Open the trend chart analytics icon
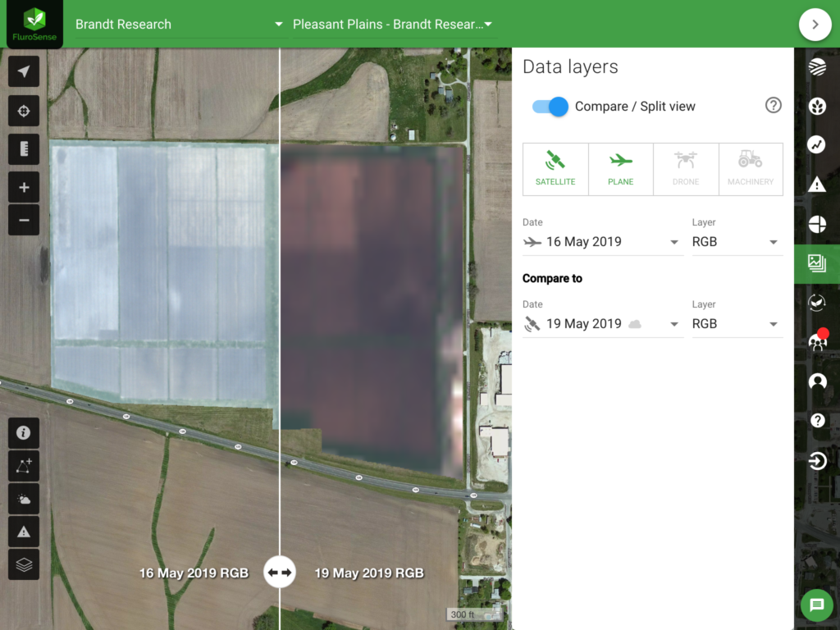The height and width of the screenshot is (630, 840). click(x=817, y=144)
